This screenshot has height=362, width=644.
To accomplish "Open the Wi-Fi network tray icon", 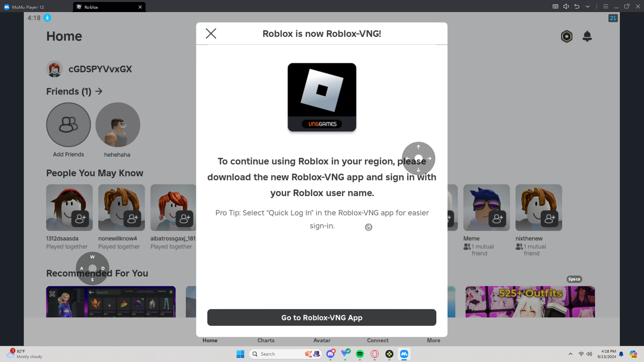I will 581,354.
